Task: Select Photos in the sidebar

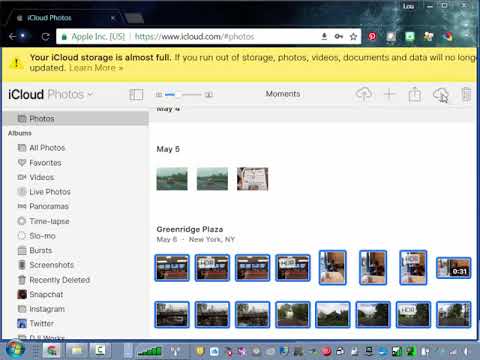Action: tap(75, 118)
